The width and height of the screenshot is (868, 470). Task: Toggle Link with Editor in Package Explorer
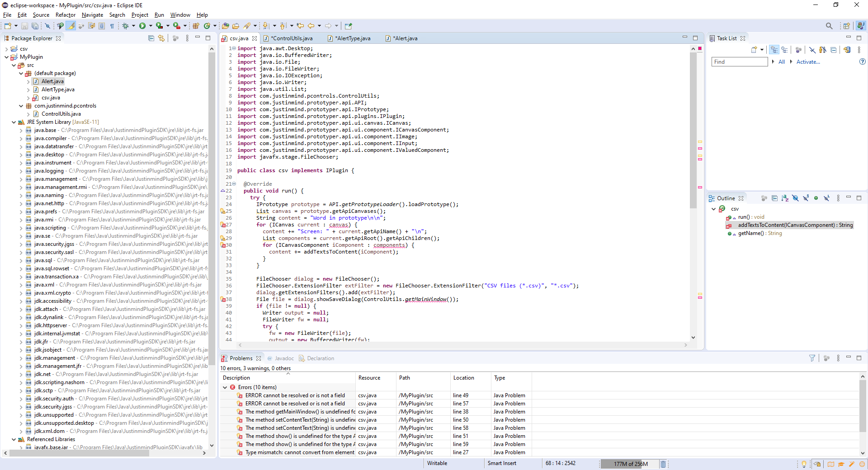pos(161,38)
